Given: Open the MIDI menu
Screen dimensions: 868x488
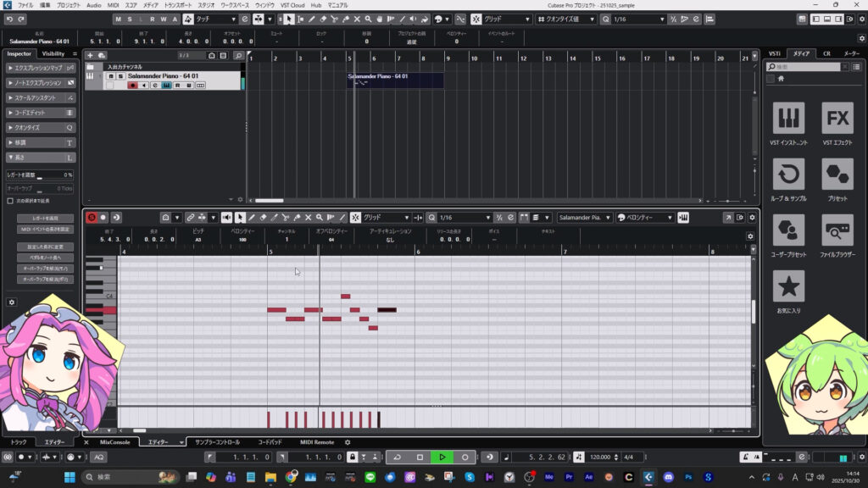Looking at the screenshot, I should pos(113,5).
